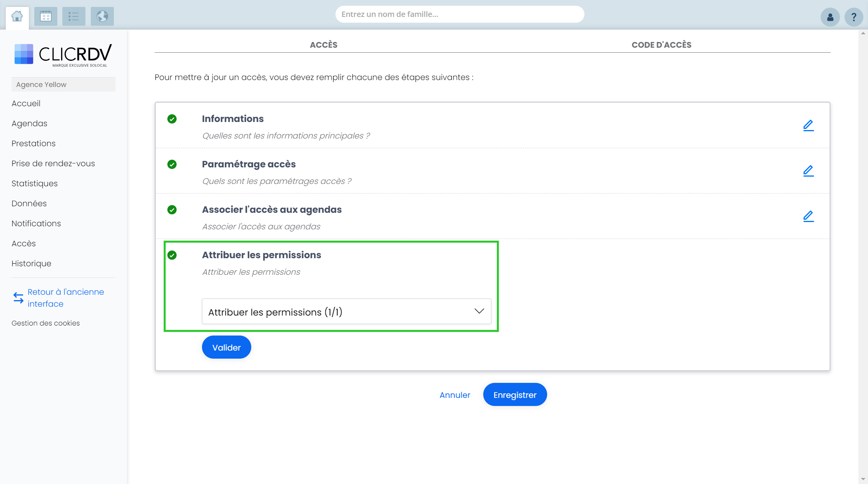The height and width of the screenshot is (486, 868).
Task: Open the user profile icon
Action: pos(830,17)
